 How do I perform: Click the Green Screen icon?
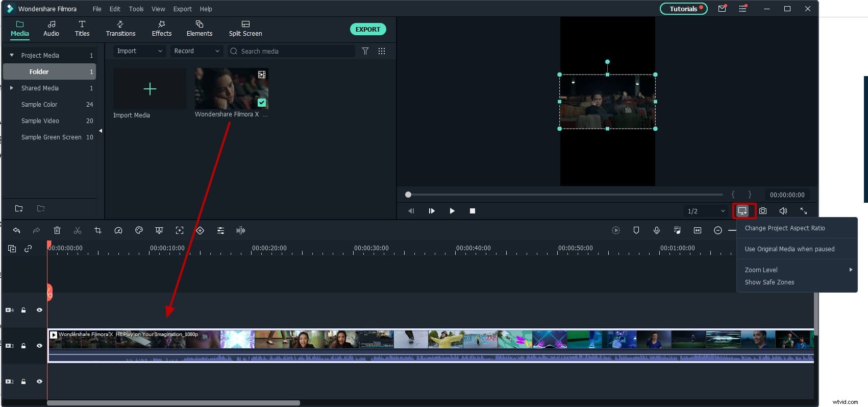click(x=159, y=230)
